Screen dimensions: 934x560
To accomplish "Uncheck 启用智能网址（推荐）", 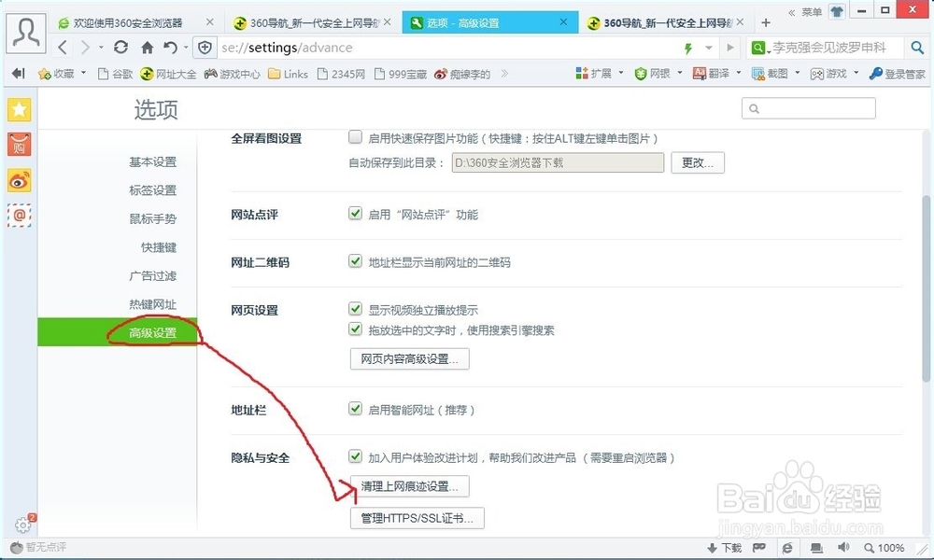I will [356, 408].
